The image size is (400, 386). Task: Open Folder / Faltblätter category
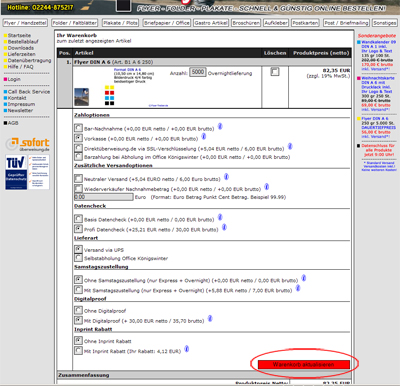[75, 23]
